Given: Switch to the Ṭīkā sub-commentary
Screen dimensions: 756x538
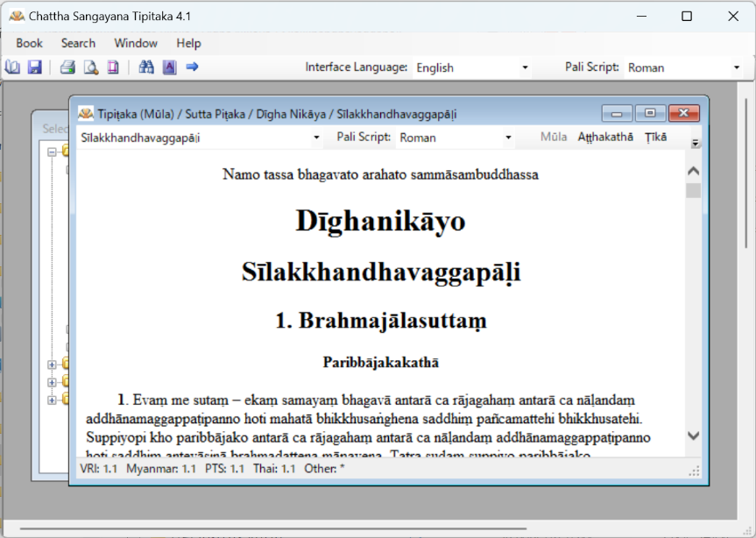Looking at the screenshot, I should tap(656, 137).
